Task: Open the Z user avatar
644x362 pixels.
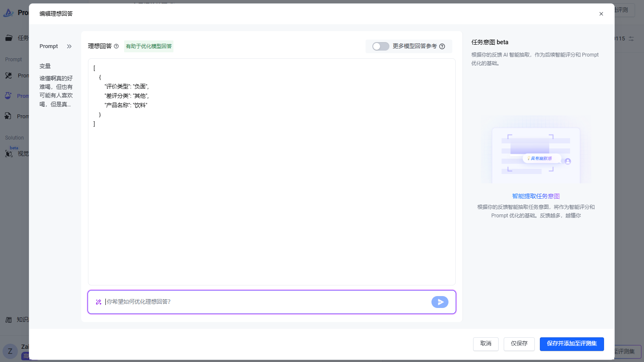Action: (10, 351)
